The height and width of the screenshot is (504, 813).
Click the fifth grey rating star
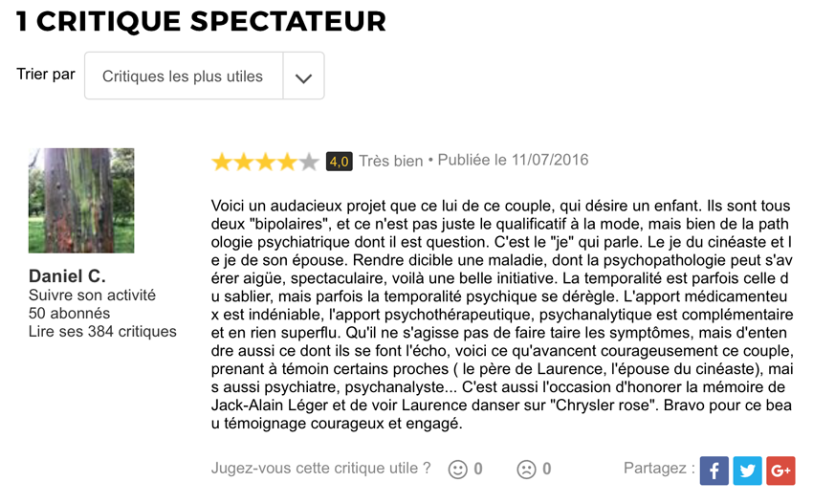309,162
